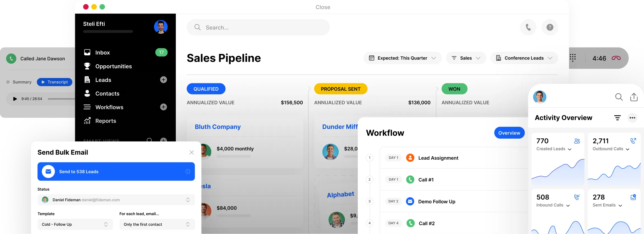Click the Created Leads people icon

[x=577, y=141]
